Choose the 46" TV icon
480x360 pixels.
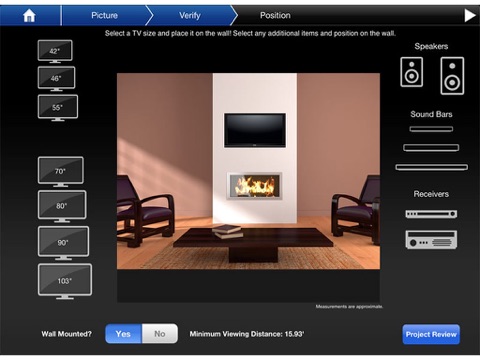pyautogui.click(x=56, y=79)
